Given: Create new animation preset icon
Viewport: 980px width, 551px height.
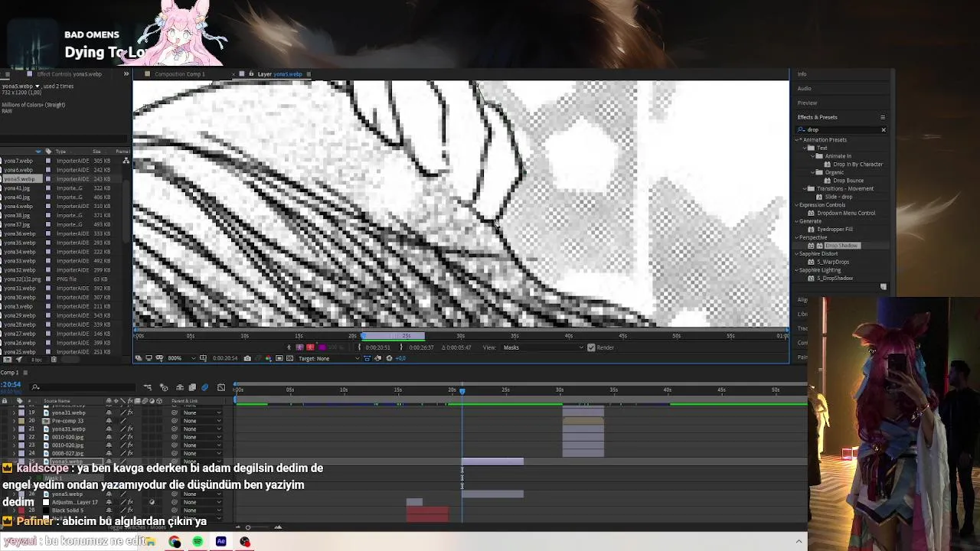Looking at the screenshot, I should 883,287.
